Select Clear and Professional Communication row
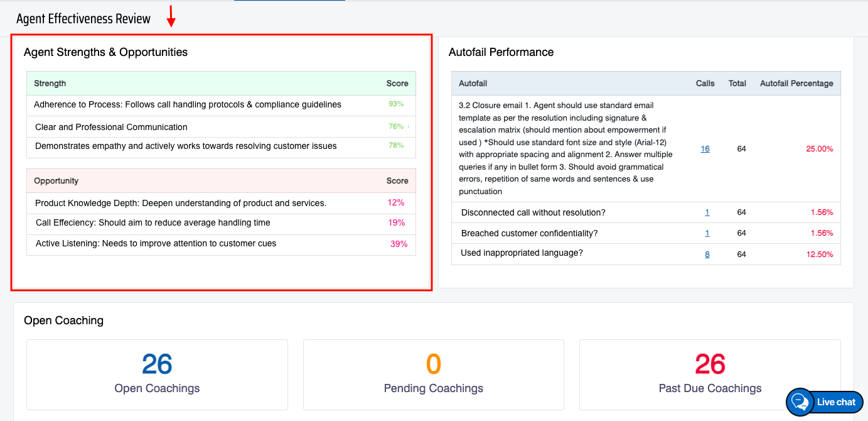This screenshot has height=421, width=868. tap(111, 127)
